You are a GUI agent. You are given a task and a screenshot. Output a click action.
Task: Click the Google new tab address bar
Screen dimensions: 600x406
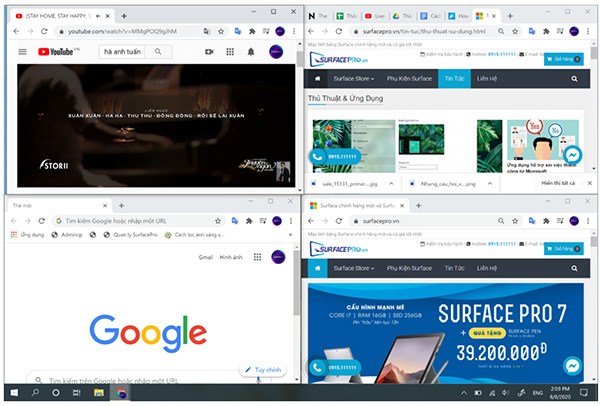(x=138, y=221)
